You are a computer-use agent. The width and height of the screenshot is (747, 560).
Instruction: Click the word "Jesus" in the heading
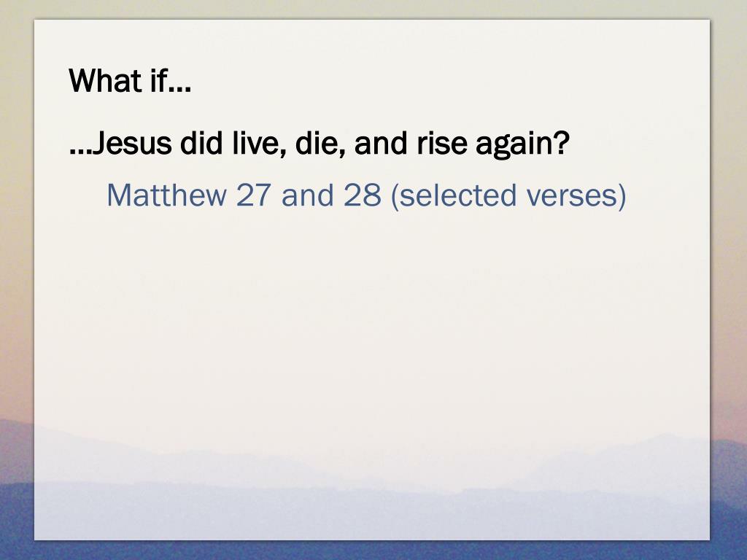tap(131, 143)
